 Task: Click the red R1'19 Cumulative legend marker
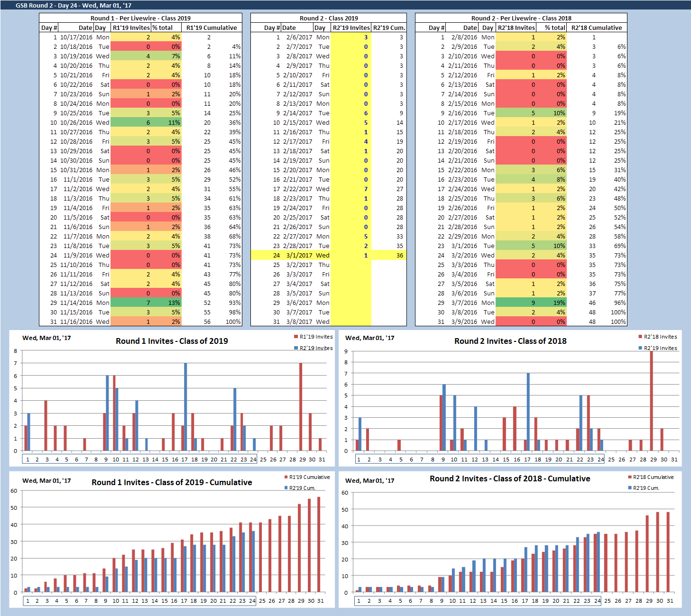click(286, 478)
